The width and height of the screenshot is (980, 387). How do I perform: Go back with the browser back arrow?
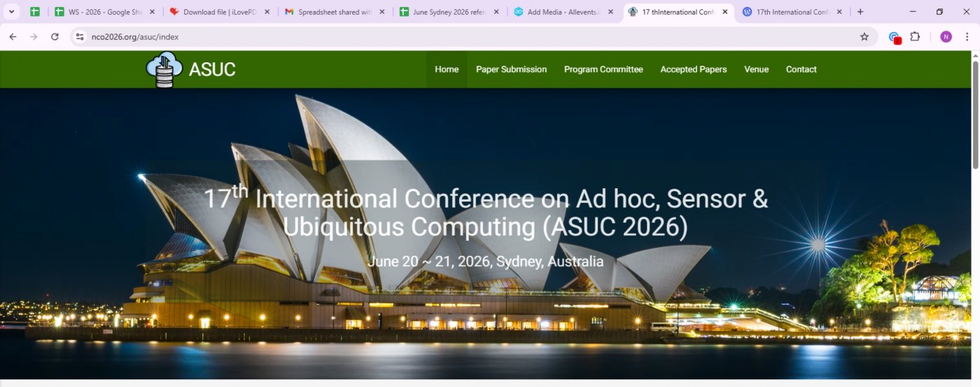(x=13, y=37)
